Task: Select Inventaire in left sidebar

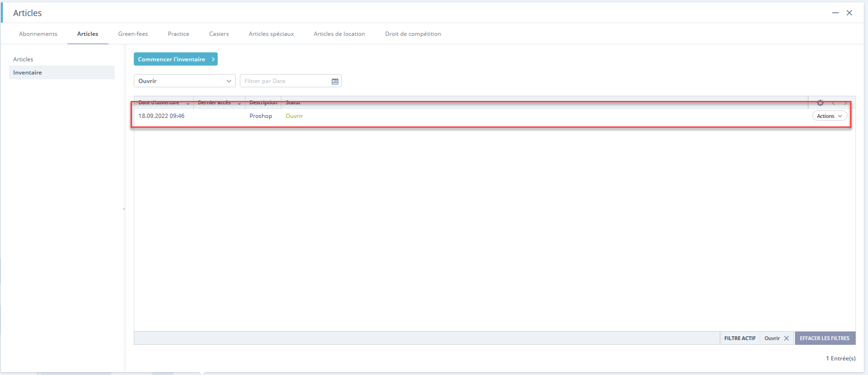Action: [x=62, y=73]
